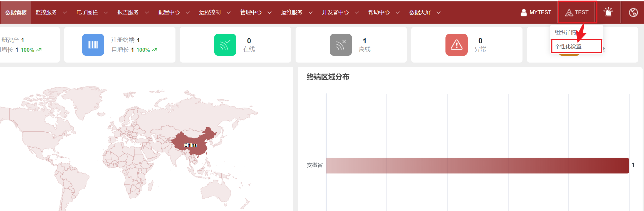Click the blue barcode registered terminals icon
Viewport: 644px width, 211px height.
[93, 45]
